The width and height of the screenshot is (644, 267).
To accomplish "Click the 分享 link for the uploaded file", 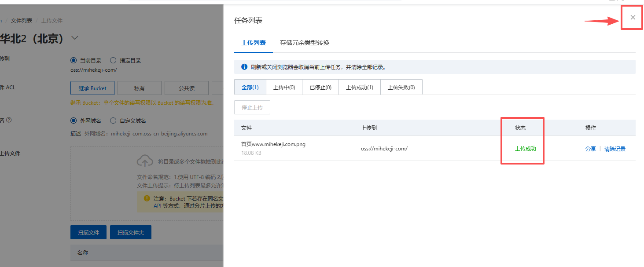I will click(x=590, y=149).
